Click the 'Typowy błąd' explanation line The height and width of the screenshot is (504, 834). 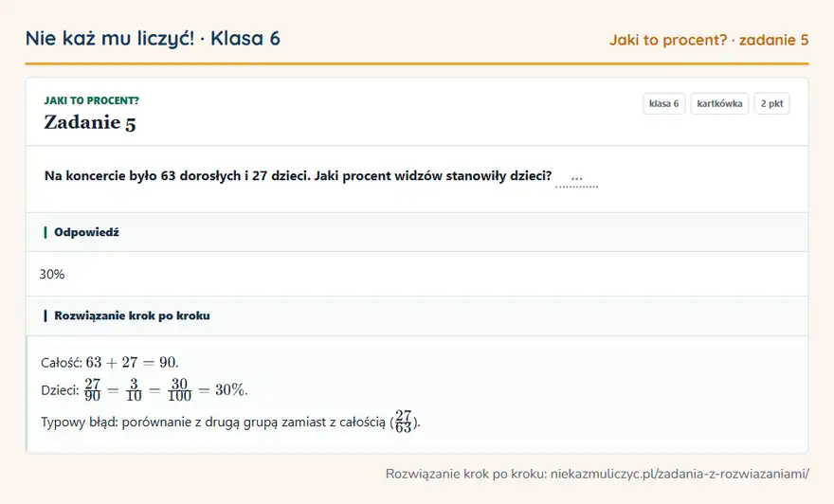(x=230, y=423)
